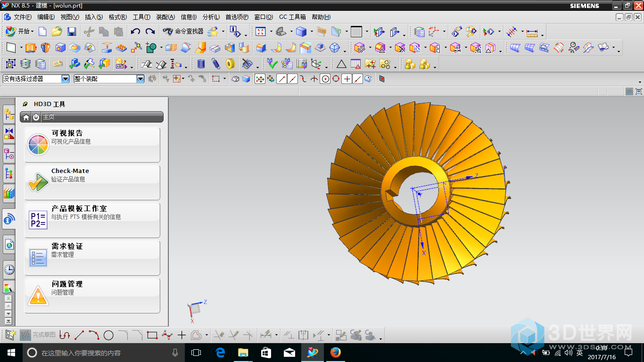Image resolution: width=644 pixels, height=362 pixels.
Task: Open the Assembly Navigator sidebar tab
Action: (x=9, y=113)
